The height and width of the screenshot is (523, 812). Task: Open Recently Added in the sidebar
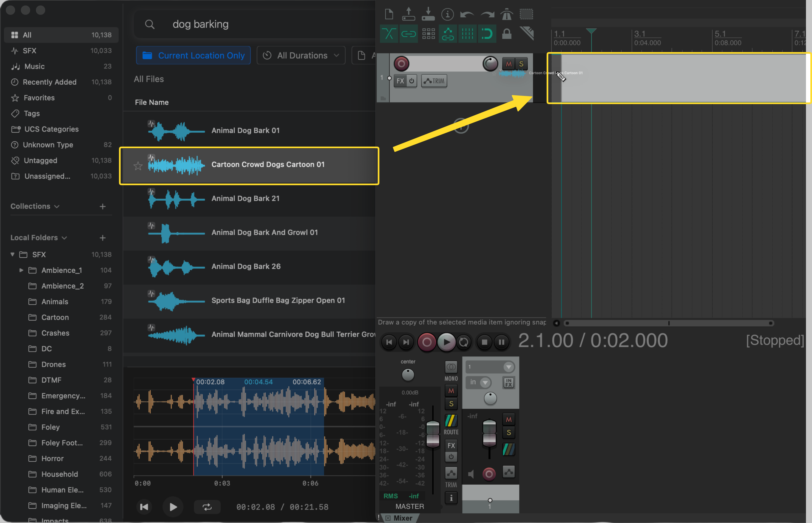click(61, 82)
